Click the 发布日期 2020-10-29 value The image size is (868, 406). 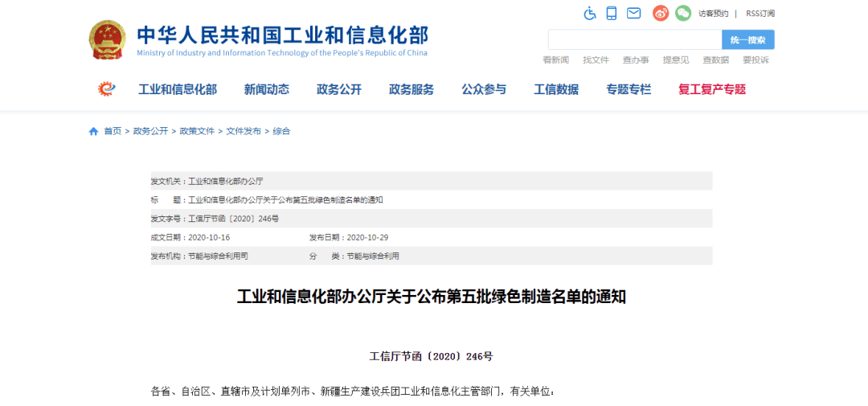click(x=367, y=238)
